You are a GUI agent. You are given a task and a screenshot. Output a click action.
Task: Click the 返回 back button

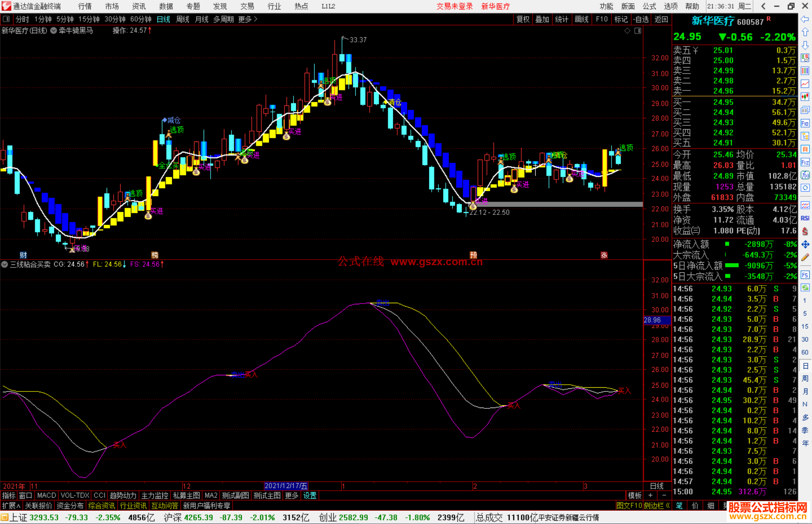(x=661, y=19)
